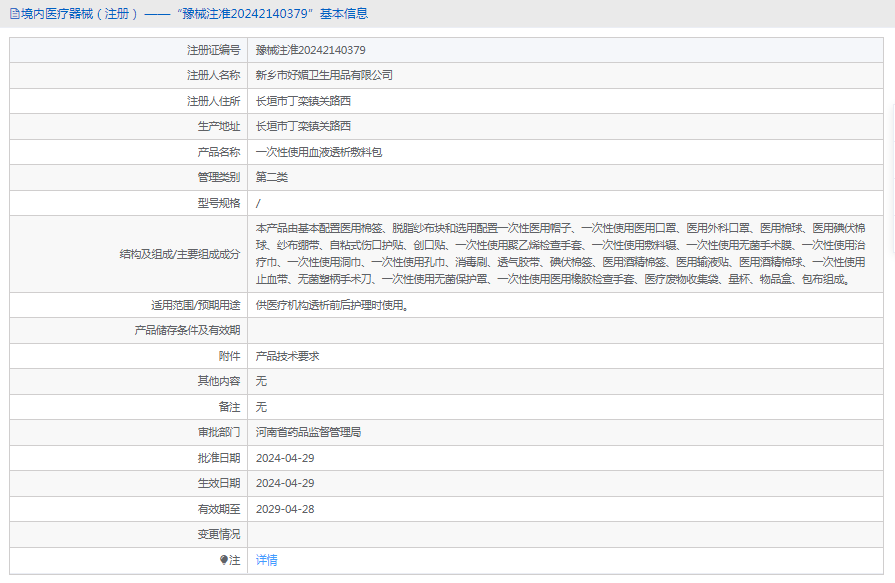Click the 其他内容 label
This screenshot has height=583, width=895.
tap(219, 381)
